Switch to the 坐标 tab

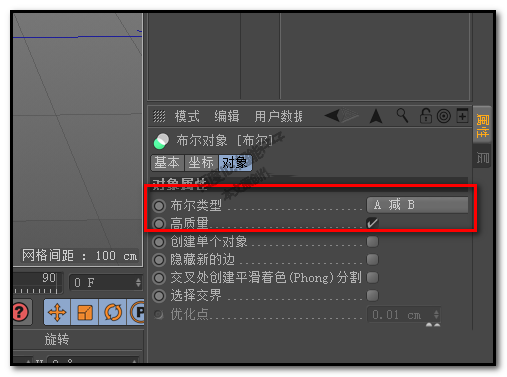click(201, 163)
